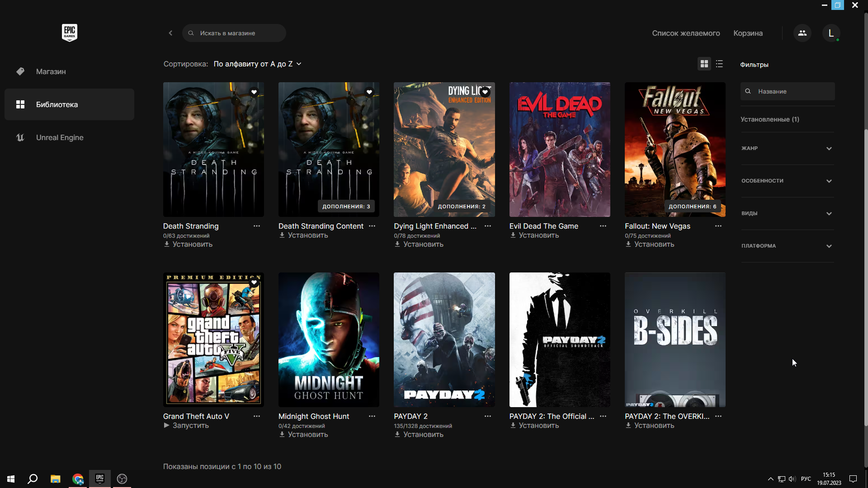This screenshot has width=868, height=488.
Task: Open the Unreal Engine sidebar item
Action: tap(69, 137)
